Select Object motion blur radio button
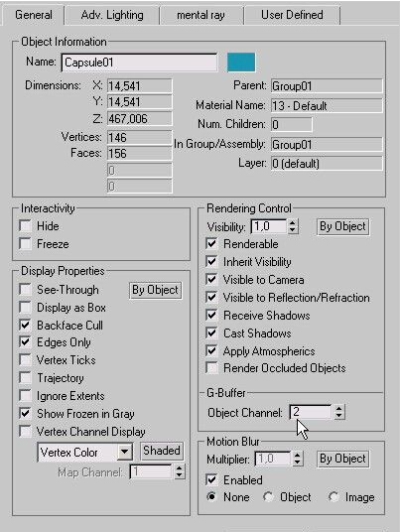This screenshot has height=532, width=401. tap(268, 497)
